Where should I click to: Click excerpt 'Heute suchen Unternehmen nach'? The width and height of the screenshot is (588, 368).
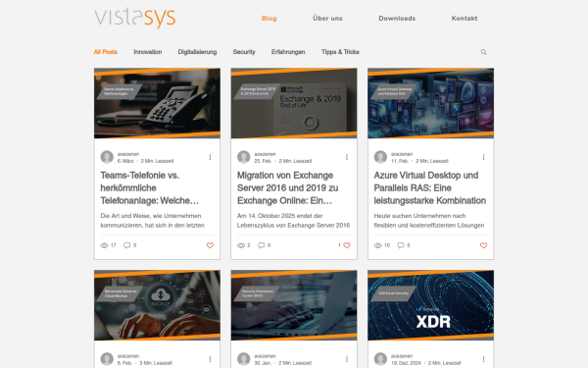(x=419, y=216)
